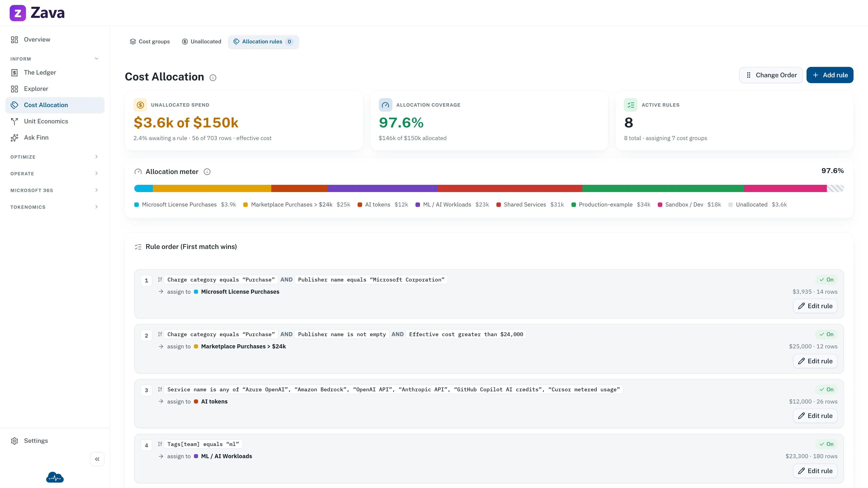
Task: Expand the OPTIMIZE section
Action: point(54,157)
